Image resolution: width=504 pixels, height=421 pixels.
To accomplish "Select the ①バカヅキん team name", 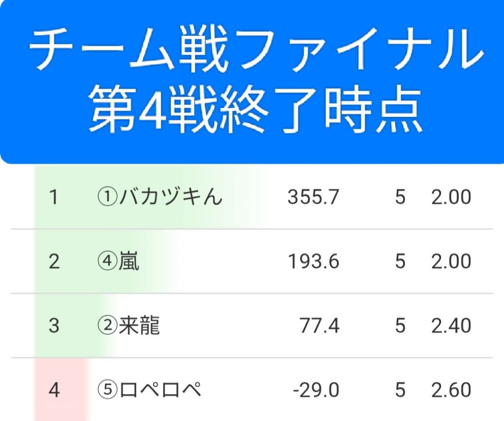I will pos(159,197).
